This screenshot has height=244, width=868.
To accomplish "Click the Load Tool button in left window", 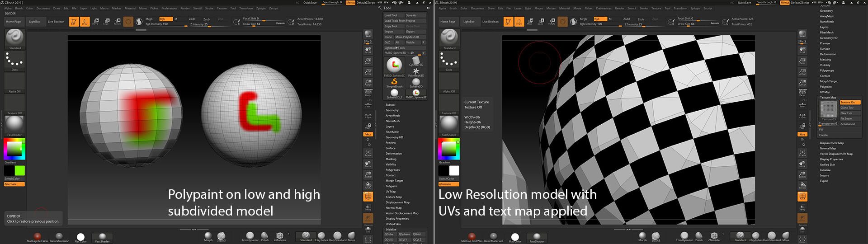I will coord(393,15).
